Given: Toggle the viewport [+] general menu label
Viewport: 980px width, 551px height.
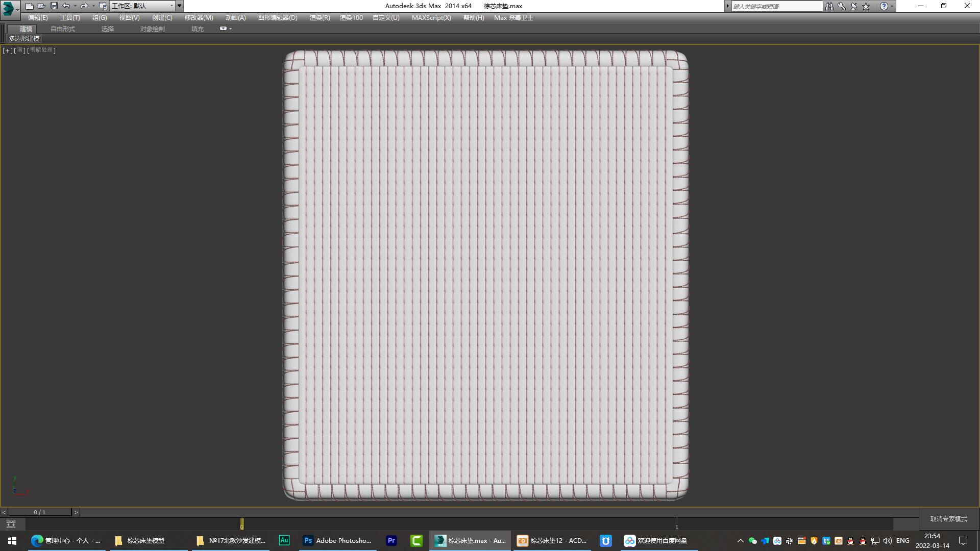Looking at the screenshot, I should click(x=7, y=50).
